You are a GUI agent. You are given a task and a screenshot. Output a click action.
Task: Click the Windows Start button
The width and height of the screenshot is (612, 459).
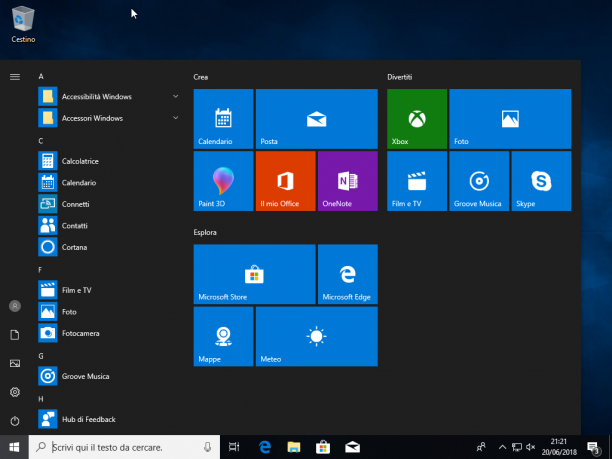click(x=14, y=447)
